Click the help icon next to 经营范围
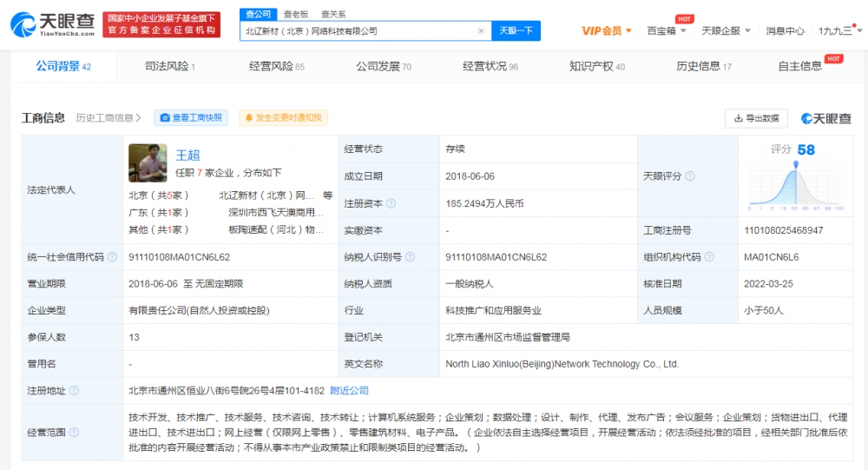Image resolution: width=868 pixels, height=470 pixels. (x=74, y=433)
